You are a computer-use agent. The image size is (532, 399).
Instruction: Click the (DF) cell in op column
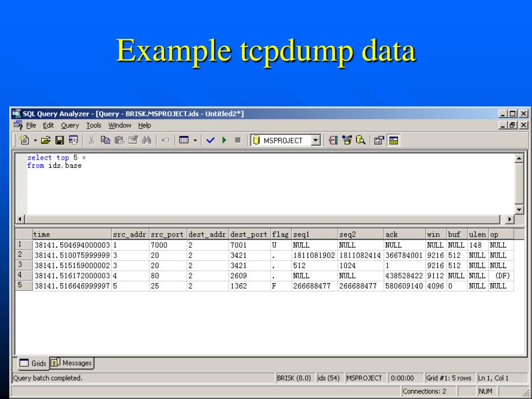(x=501, y=275)
